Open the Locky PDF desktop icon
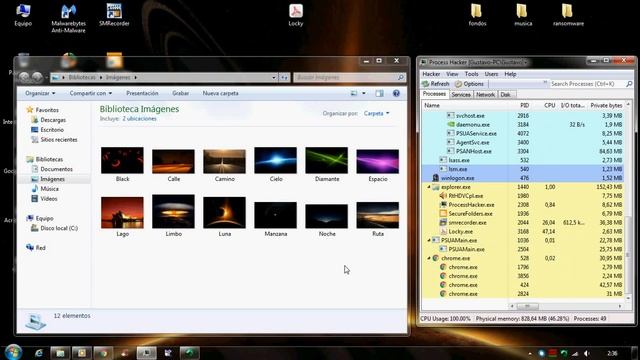640x360 pixels. 296,15
